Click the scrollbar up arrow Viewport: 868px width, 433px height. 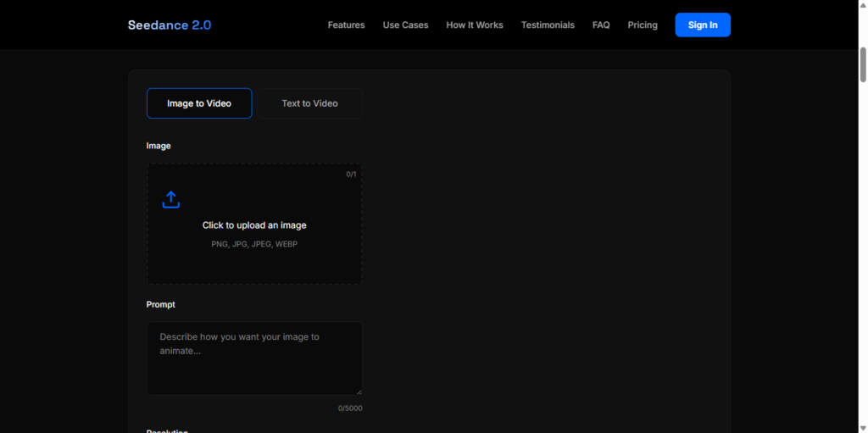pyautogui.click(x=863, y=5)
